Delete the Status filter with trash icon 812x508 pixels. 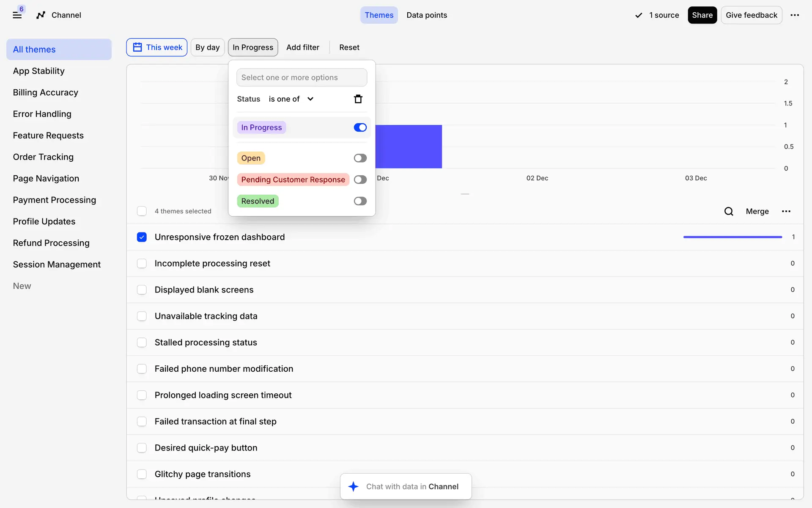pos(358,99)
